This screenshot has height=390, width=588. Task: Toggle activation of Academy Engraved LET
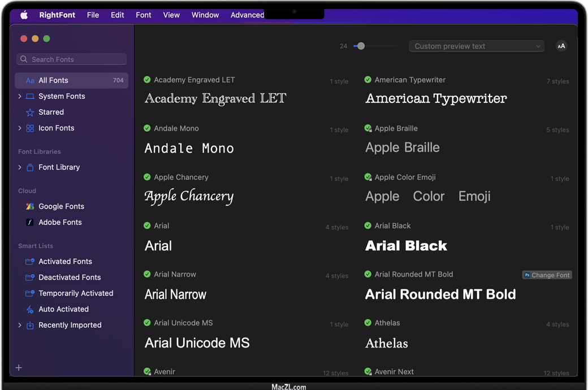147,80
